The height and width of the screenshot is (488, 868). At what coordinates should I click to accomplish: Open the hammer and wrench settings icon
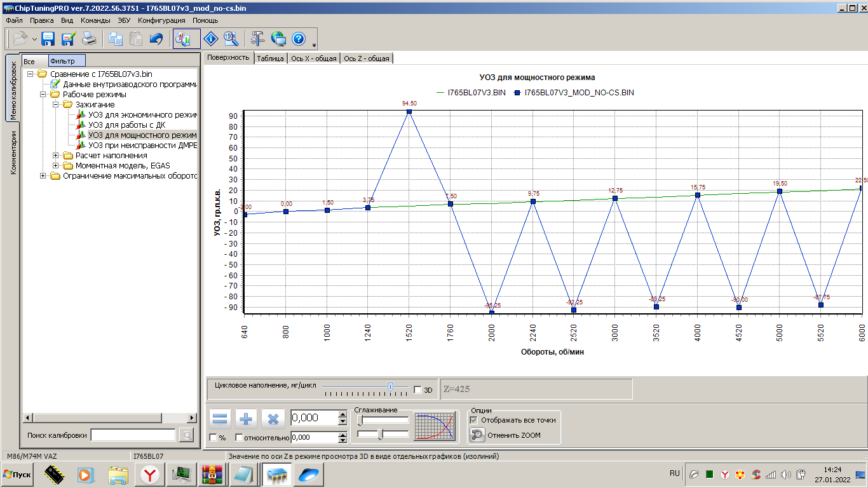click(x=257, y=39)
